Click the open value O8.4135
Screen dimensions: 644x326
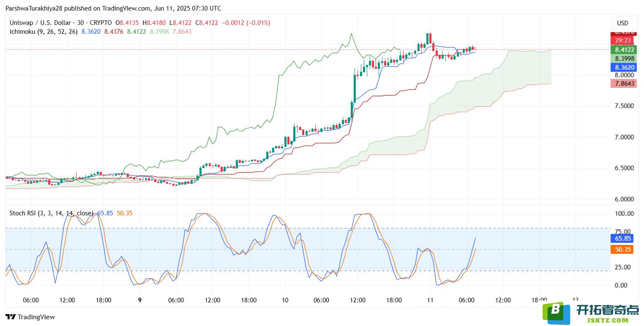click(x=128, y=23)
